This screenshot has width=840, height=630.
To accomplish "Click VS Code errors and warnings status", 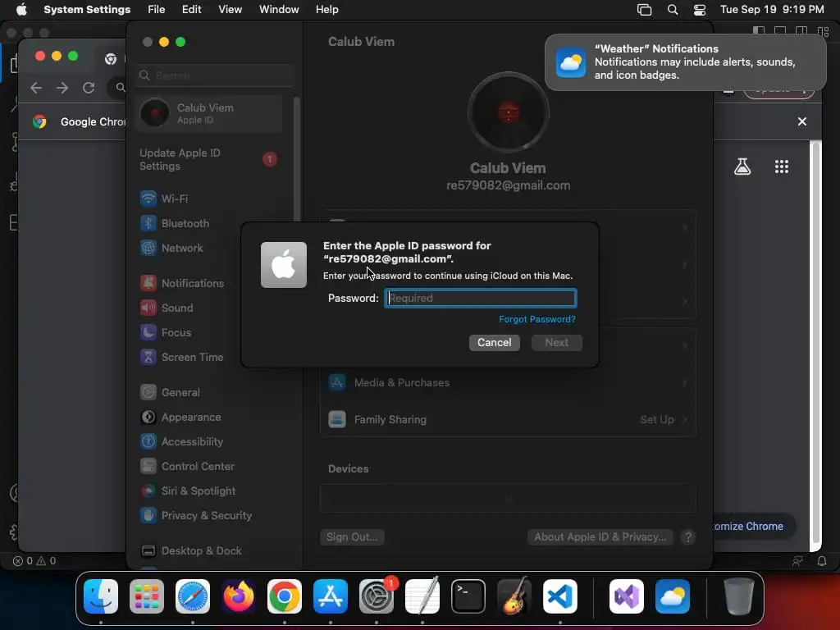I will click(34, 561).
